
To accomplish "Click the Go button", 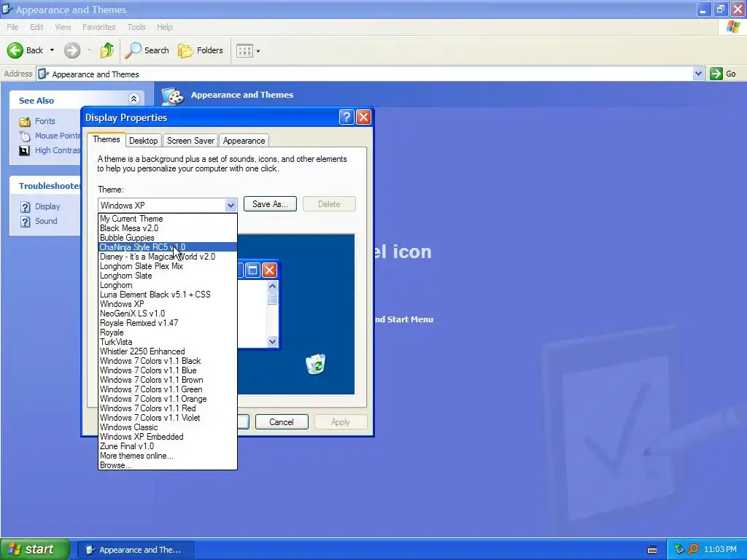I will click(x=723, y=74).
